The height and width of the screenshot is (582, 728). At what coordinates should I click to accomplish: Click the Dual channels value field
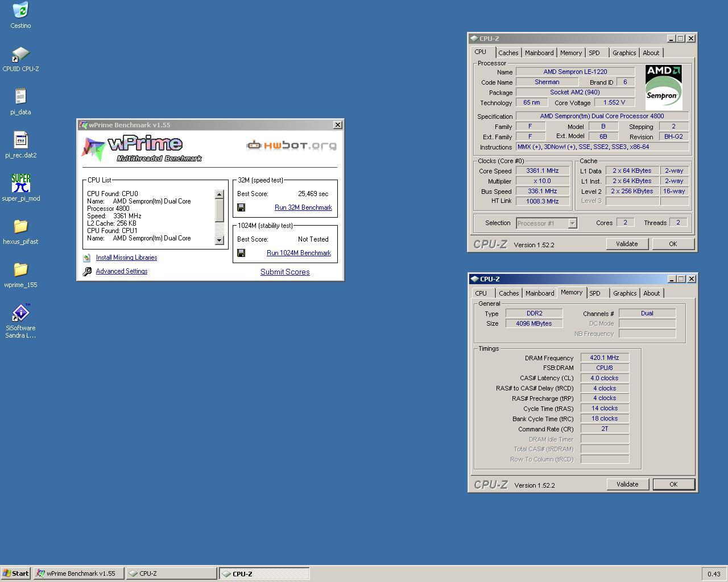pyautogui.click(x=647, y=313)
